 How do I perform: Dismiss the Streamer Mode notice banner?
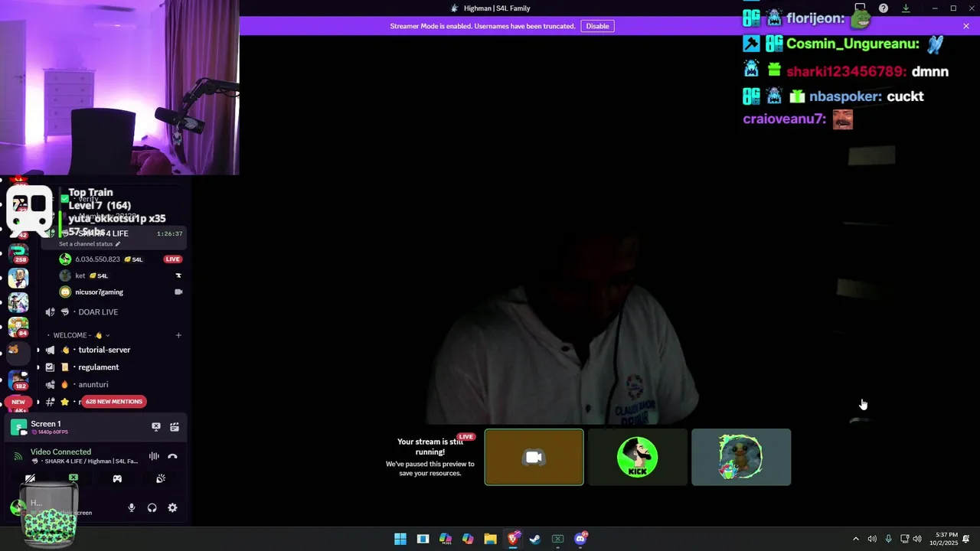(966, 26)
